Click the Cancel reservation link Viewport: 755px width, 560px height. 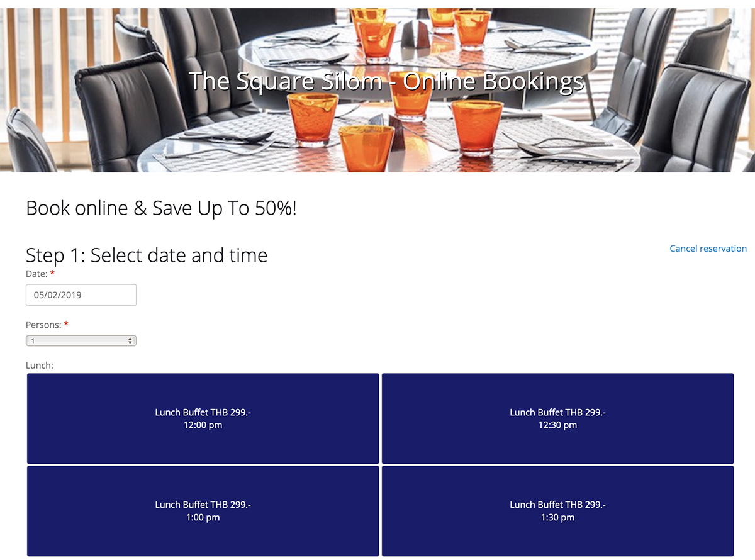pos(708,249)
